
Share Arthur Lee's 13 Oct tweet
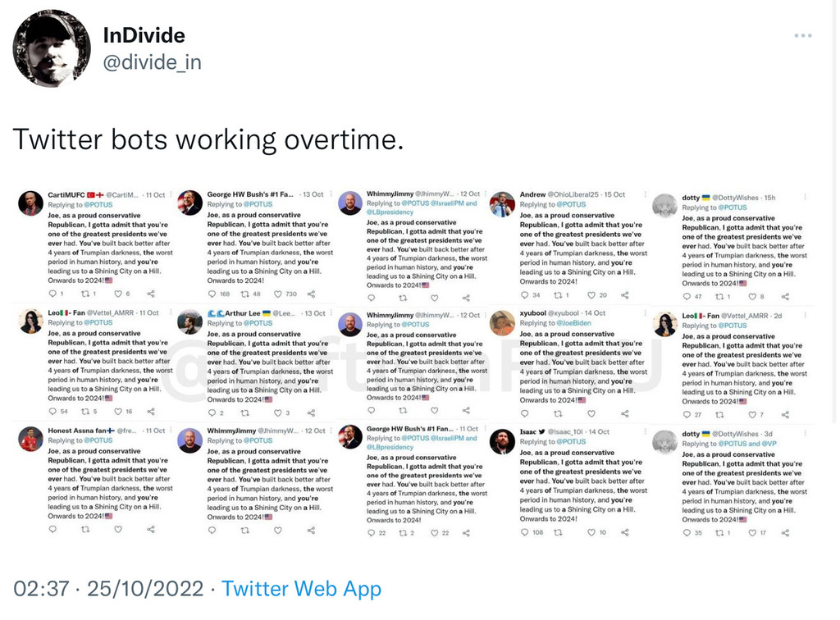(310, 413)
